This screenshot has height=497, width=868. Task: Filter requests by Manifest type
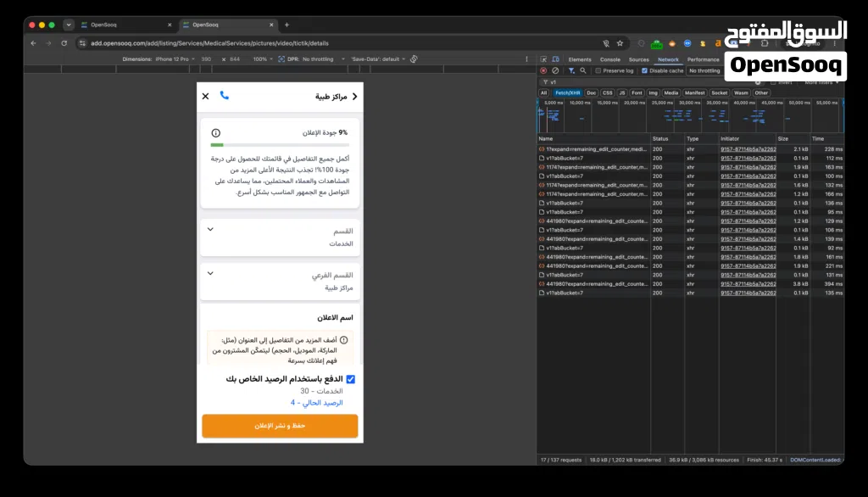pos(695,93)
